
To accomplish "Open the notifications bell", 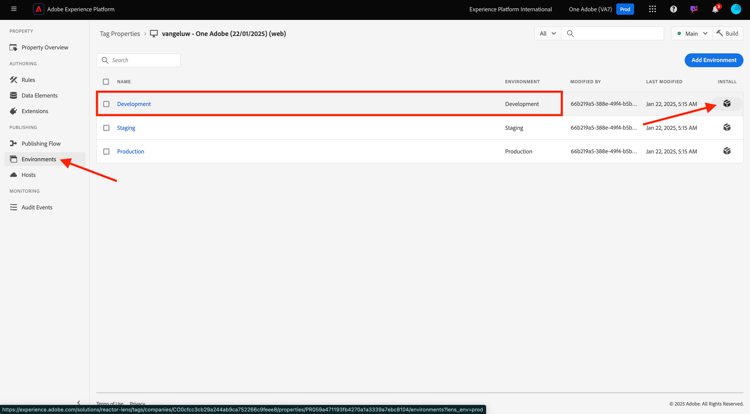I will (x=716, y=9).
